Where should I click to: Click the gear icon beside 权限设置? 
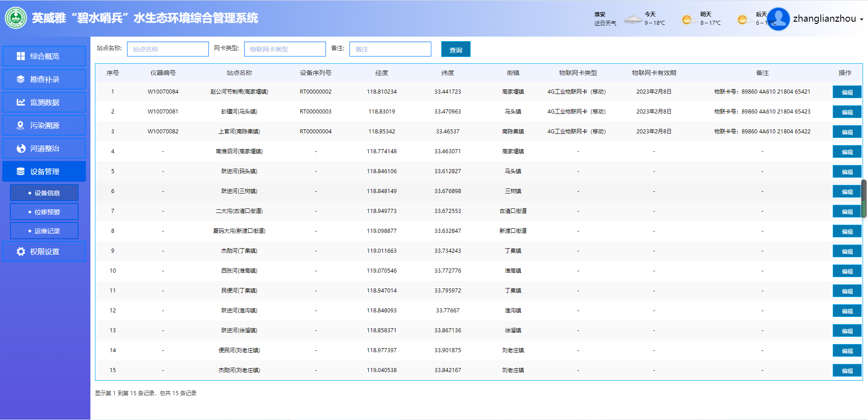pyautogui.click(x=21, y=251)
